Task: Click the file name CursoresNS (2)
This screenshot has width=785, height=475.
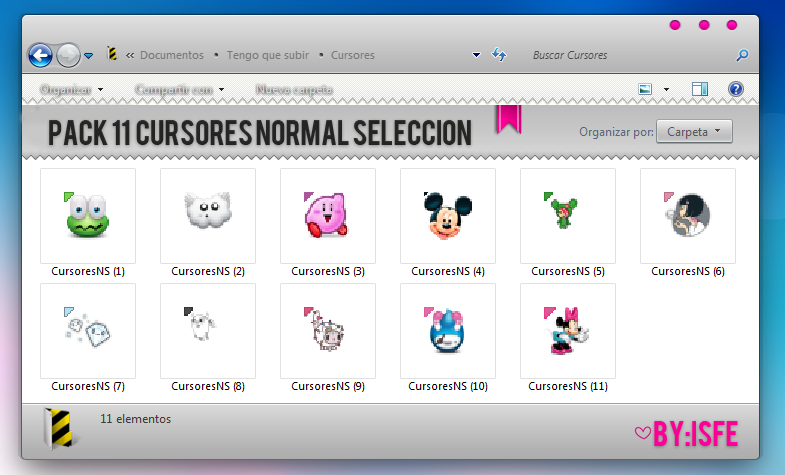Action: [208, 271]
